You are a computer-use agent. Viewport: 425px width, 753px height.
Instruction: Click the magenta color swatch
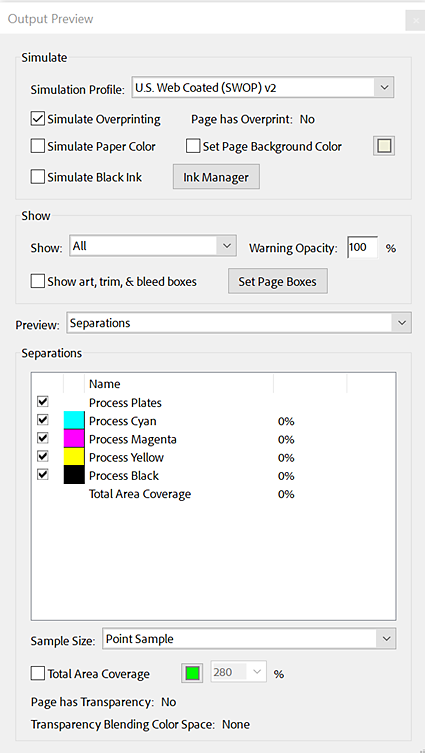tap(74, 438)
